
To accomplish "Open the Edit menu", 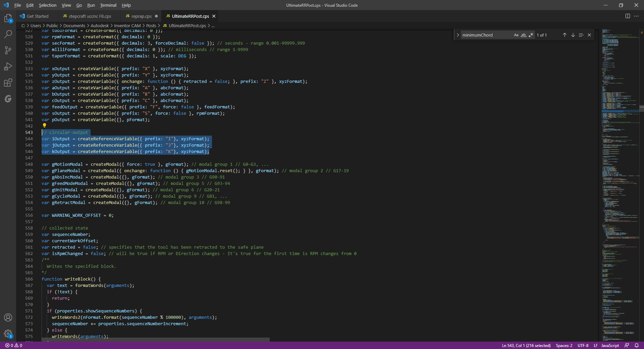I will (x=30, y=5).
